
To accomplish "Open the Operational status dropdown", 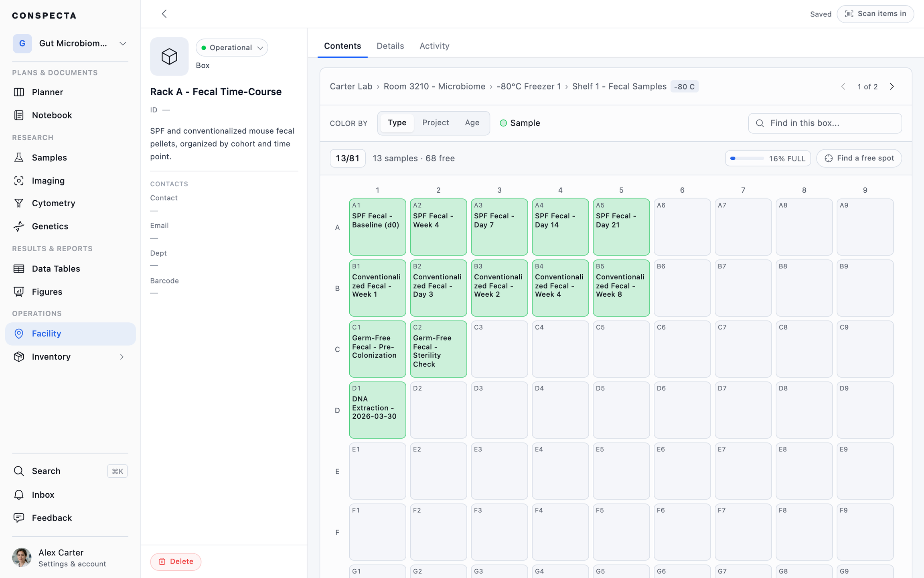I will coord(232,48).
